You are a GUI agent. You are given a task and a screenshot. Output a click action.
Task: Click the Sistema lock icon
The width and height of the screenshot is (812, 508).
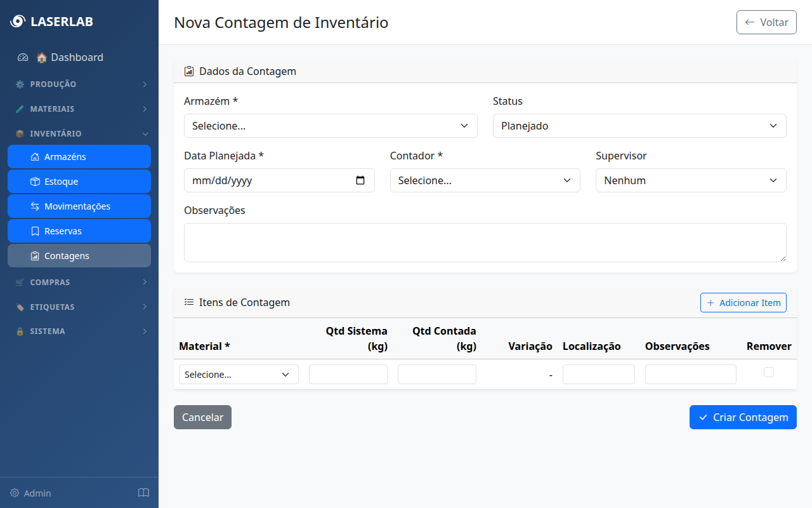tap(21, 331)
